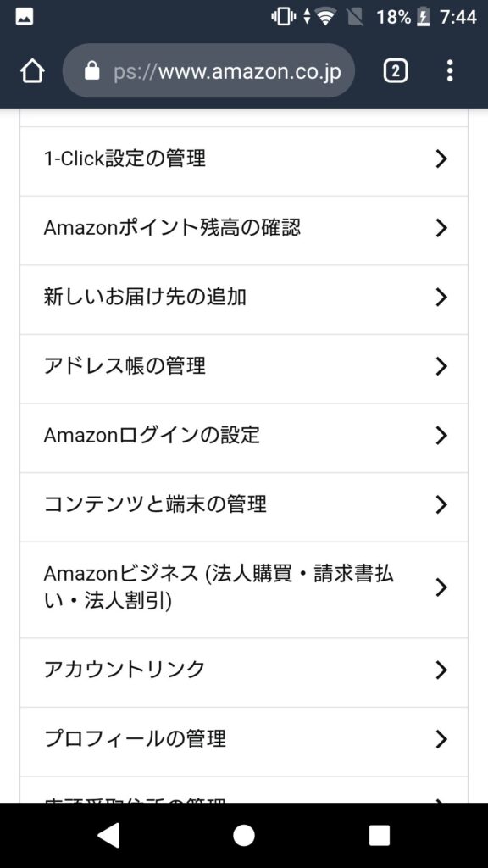
Task: Open the picture notification icon in status bar
Action: click(25, 17)
